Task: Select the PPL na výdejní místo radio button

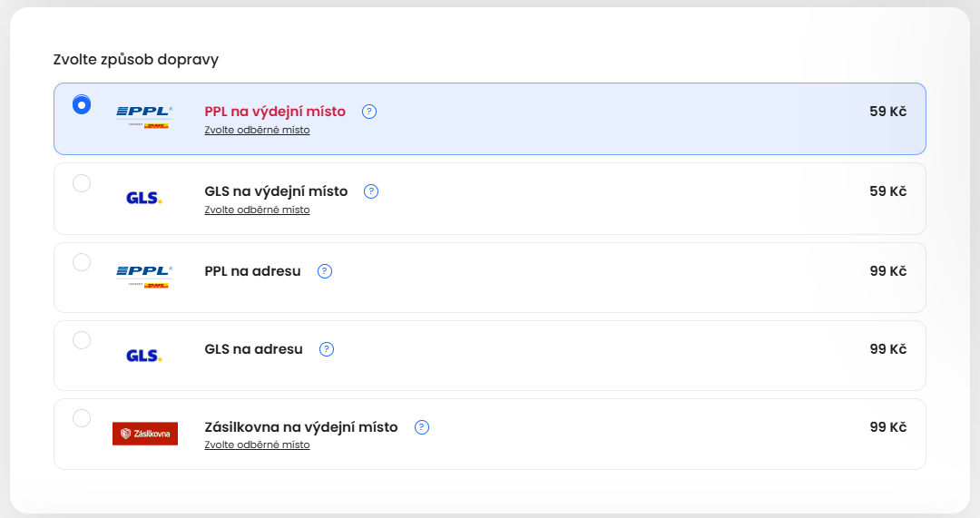Action: coord(82,104)
